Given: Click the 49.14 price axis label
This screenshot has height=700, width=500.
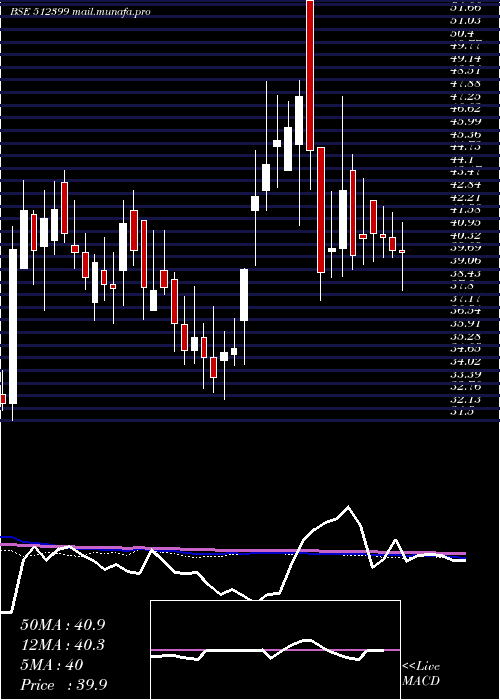Looking at the screenshot, I should pyautogui.click(x=466, y=58).
